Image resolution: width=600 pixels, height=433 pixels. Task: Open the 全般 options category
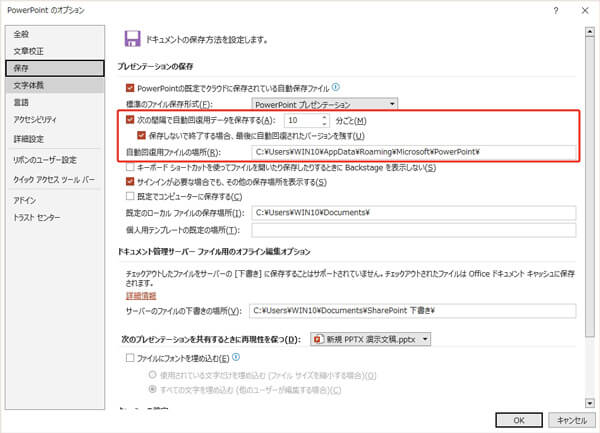55,34
